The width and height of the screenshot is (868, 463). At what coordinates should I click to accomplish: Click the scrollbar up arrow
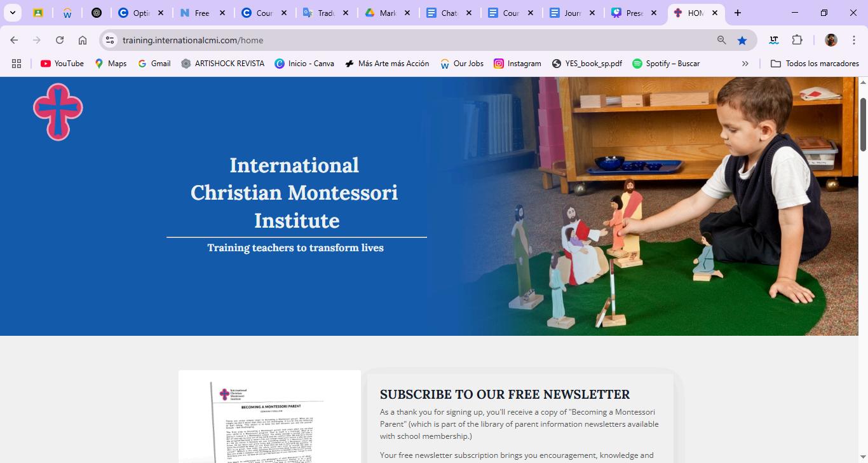click(863, 83)
